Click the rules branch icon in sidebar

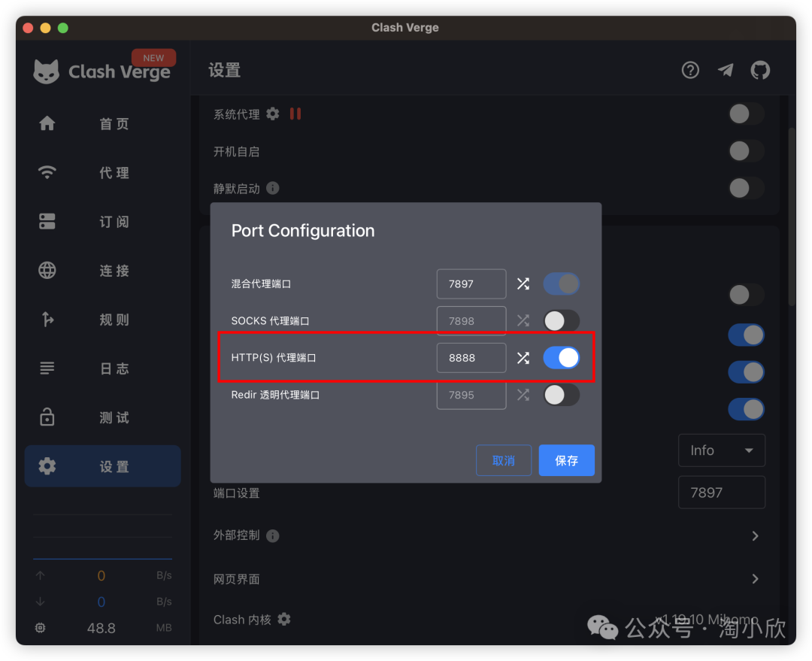pos(47,319)
